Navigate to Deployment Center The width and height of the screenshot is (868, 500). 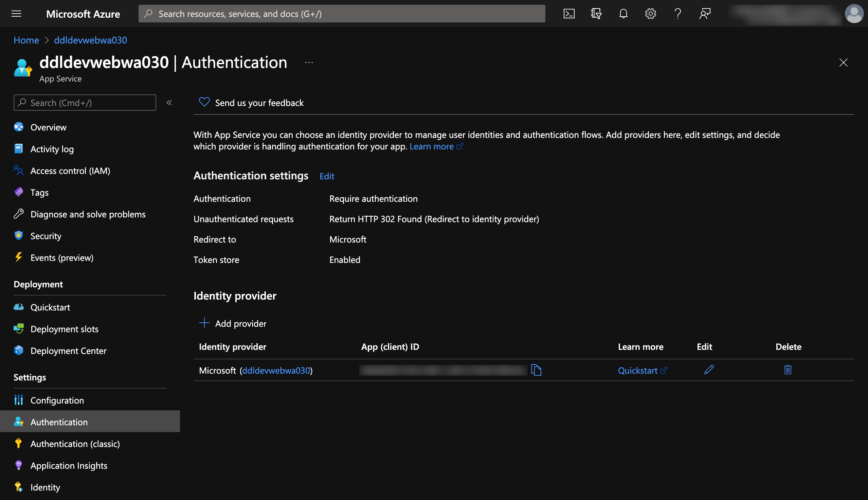click(68, 351)
